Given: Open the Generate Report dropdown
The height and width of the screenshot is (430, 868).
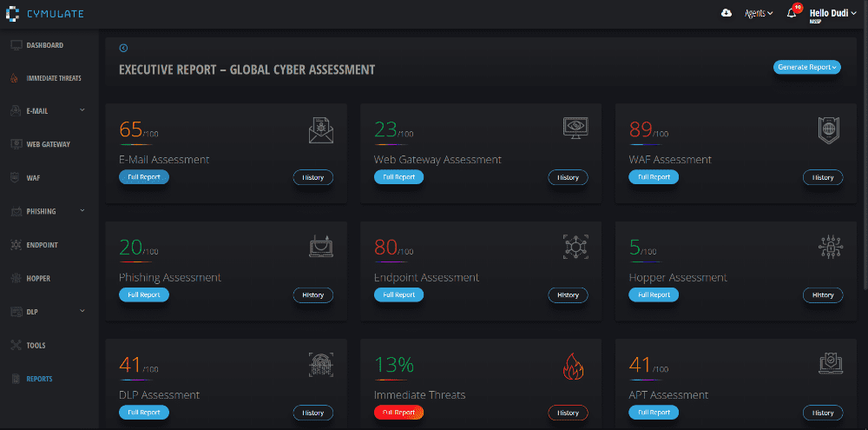Looking at the screenshot, I should [806, 67].
